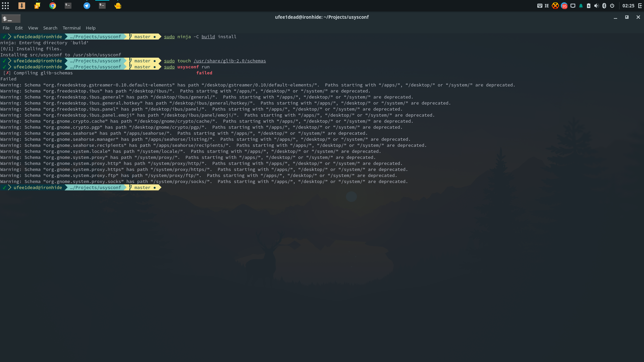Click the standalone 'Failed' output line
This screenshot has height=362, width=644.
click(x=8, y=79)
